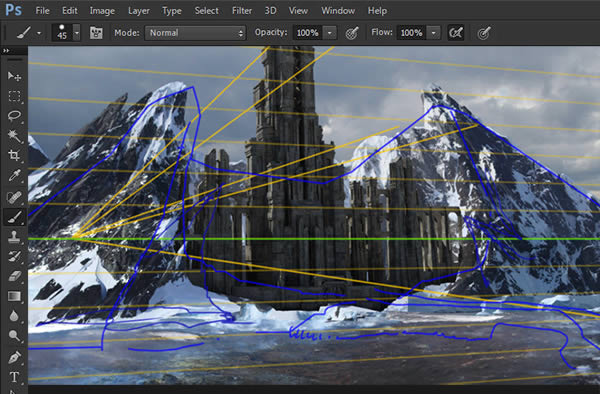Expand the Opacity slider arrow
Viewport: 600px width, 394px height.
click(329, 33)
